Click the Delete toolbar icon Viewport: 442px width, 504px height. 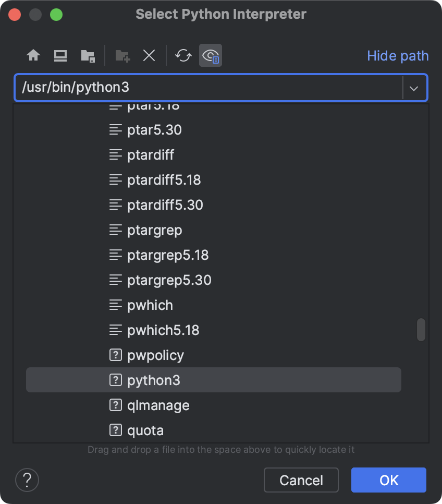(x=149, y=55)
